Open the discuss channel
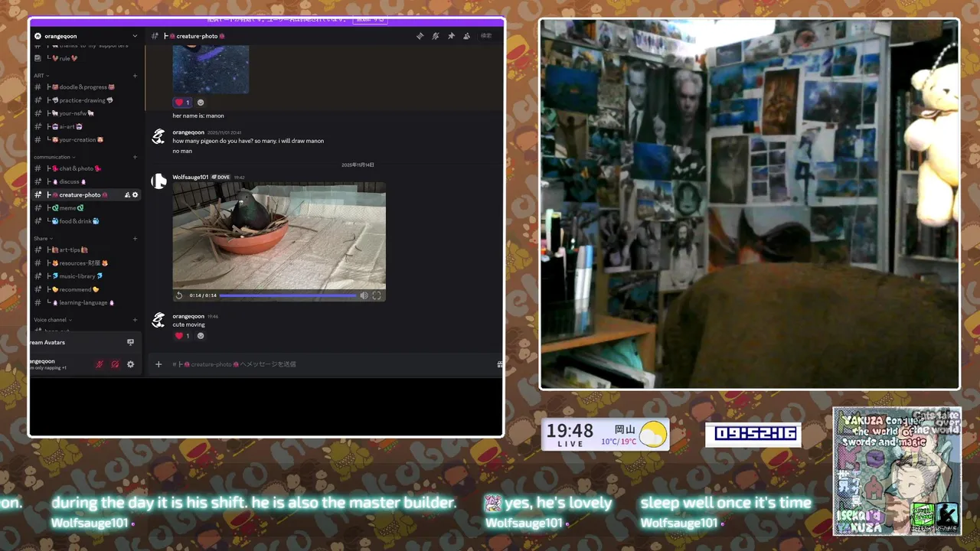This screenshot has height=551, width=980. [86, 181]
